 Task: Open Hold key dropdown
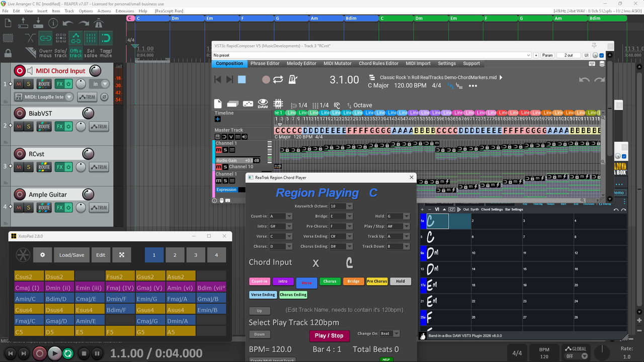click(398, 216)
